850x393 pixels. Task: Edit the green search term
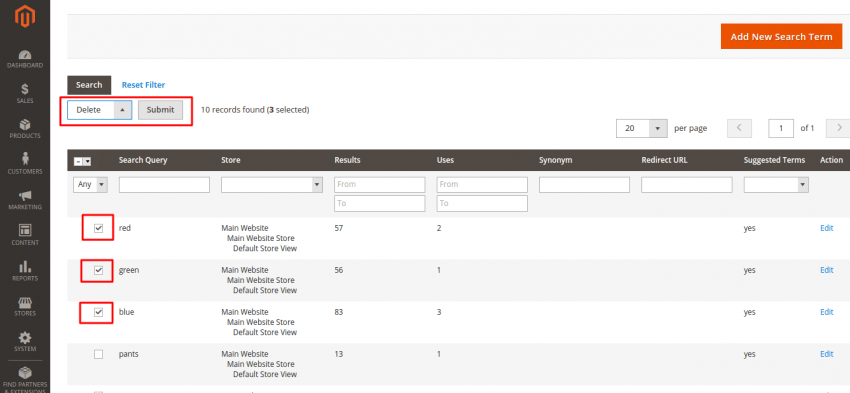click(826, 270)
